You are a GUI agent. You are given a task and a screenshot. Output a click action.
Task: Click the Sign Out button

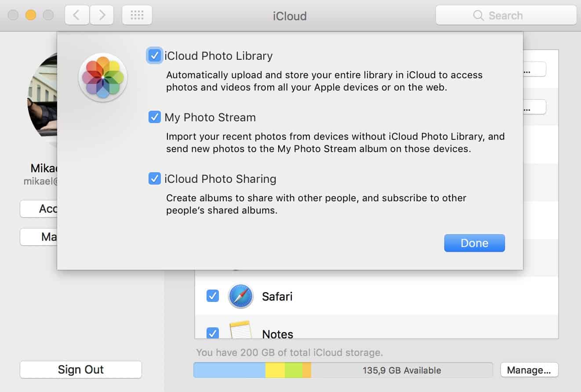click(81, 370)
